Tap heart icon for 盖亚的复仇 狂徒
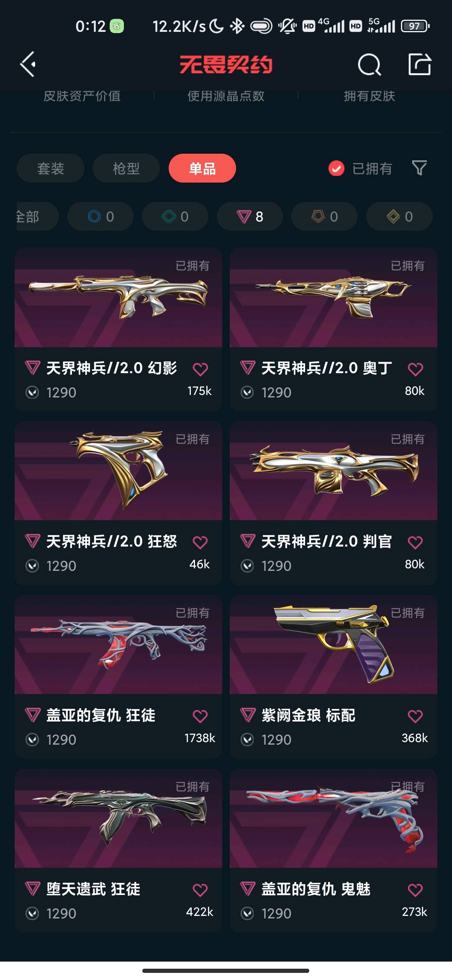The height and width of the screenshot is (980, 452). pyautogui.click(x=200, y=716)
